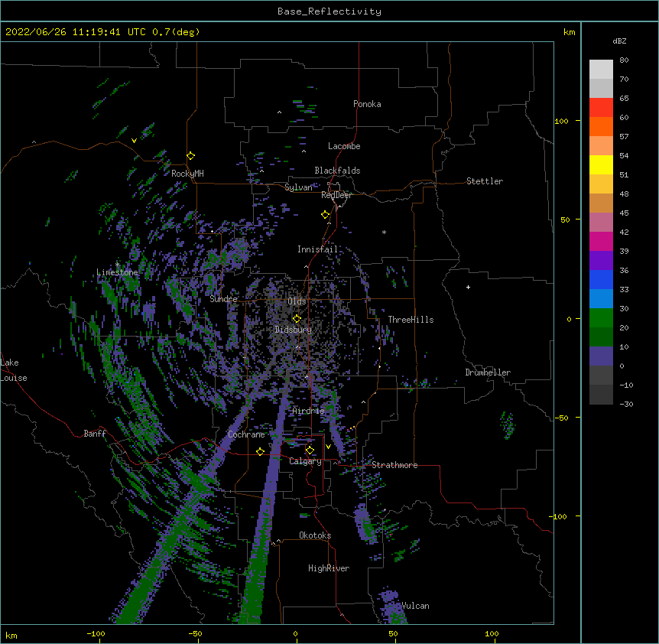Click the Sundre label

[x=223, y=299]
